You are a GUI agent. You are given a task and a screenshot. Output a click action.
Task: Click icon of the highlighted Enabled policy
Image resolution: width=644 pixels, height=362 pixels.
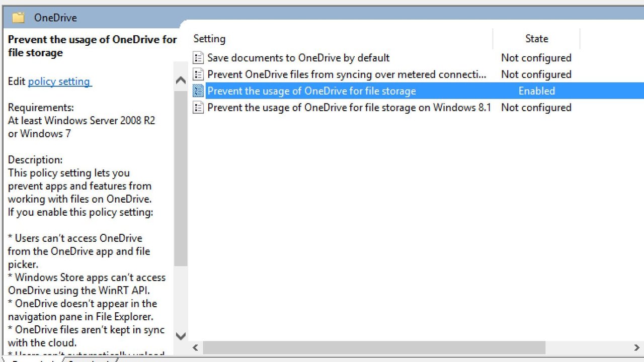pyautogui.click(x=199, y=91)
